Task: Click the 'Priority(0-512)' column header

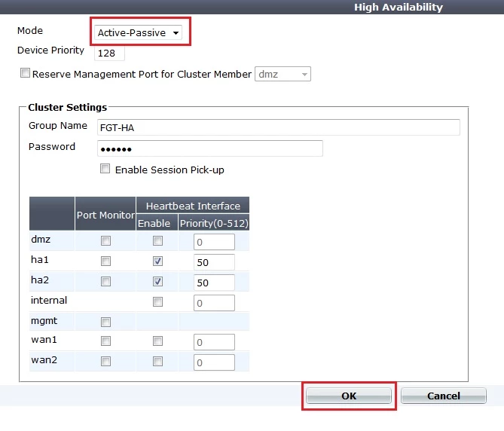Action: [x=214, y=223]
